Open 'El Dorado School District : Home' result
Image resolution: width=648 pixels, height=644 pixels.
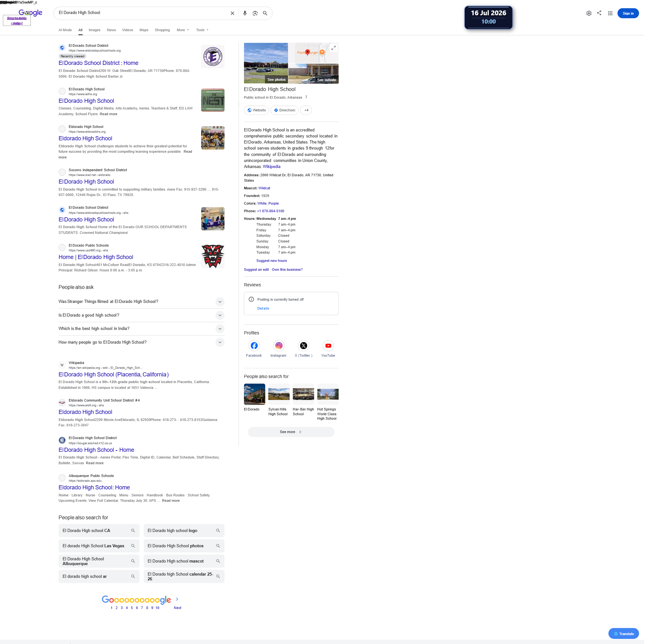coord(99,63)
